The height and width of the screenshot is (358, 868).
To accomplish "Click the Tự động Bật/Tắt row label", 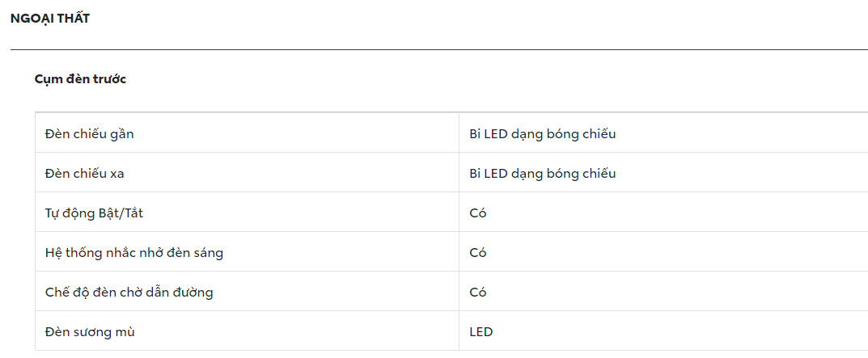I will tap(95, 213).
